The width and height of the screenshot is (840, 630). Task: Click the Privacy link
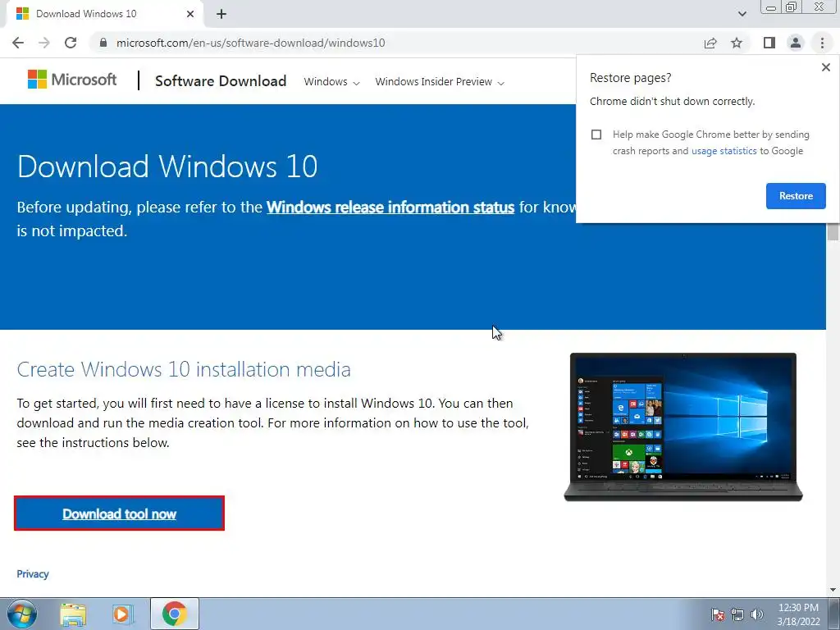[x=33, y=573]
